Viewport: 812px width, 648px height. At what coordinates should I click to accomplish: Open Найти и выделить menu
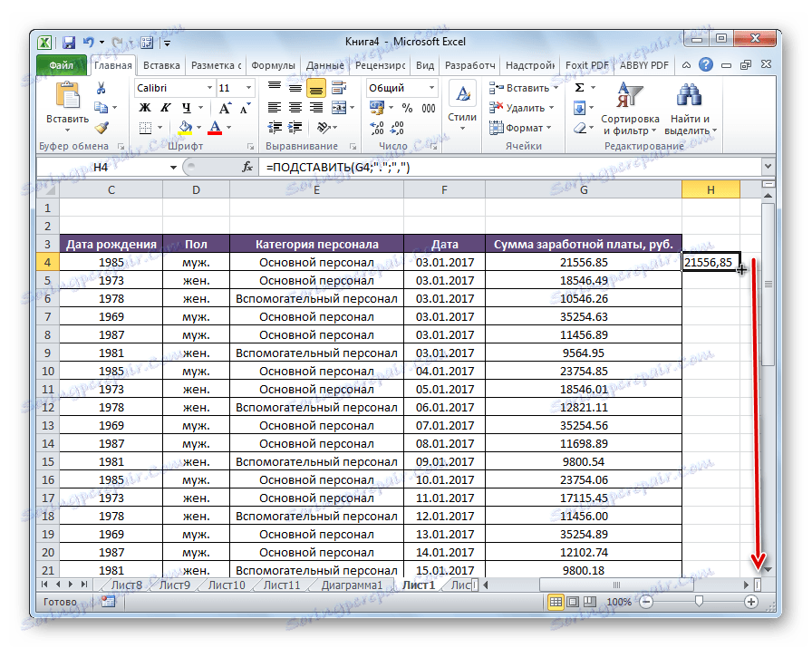tap(690, 109)
